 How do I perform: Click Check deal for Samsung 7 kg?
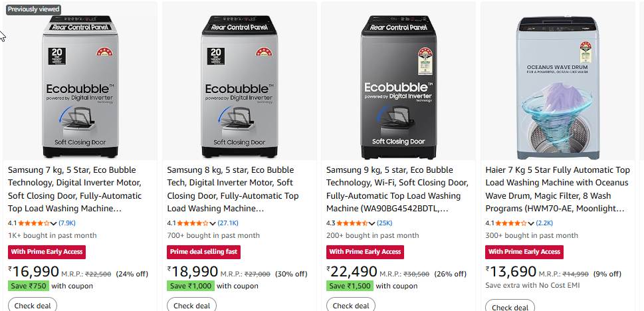[32, 306]
